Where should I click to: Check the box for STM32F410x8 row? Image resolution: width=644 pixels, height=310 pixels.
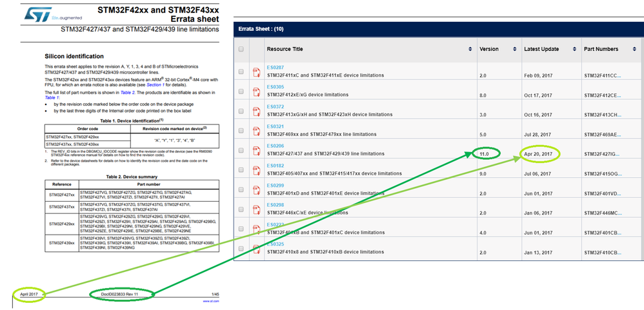coord(241,249)
